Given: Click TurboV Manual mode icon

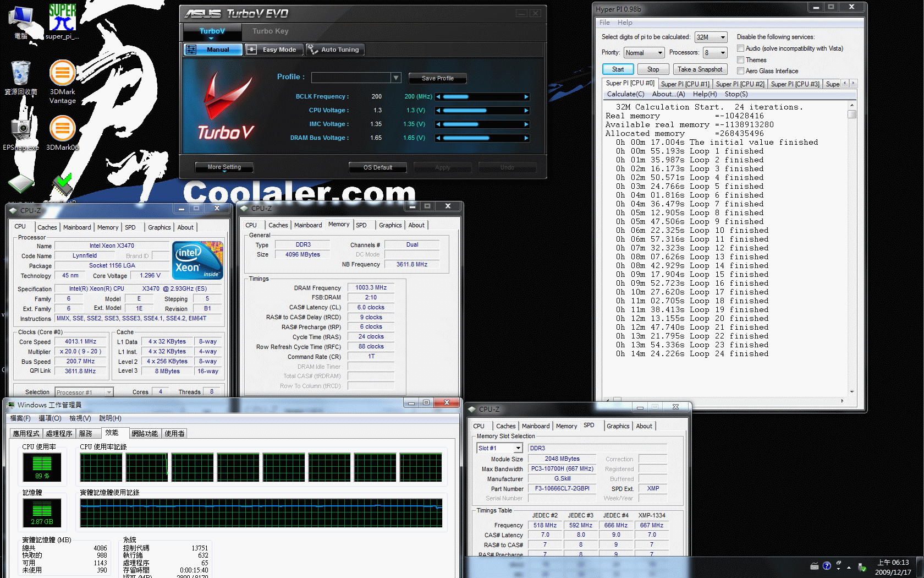Looking at the screenshot, I should tap(191, 50).
